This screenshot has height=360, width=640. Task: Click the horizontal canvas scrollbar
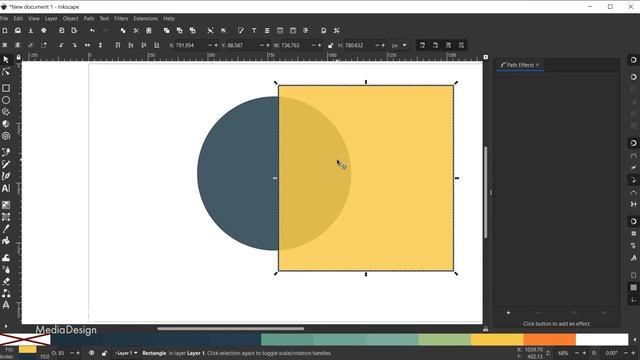click(231, 329)
